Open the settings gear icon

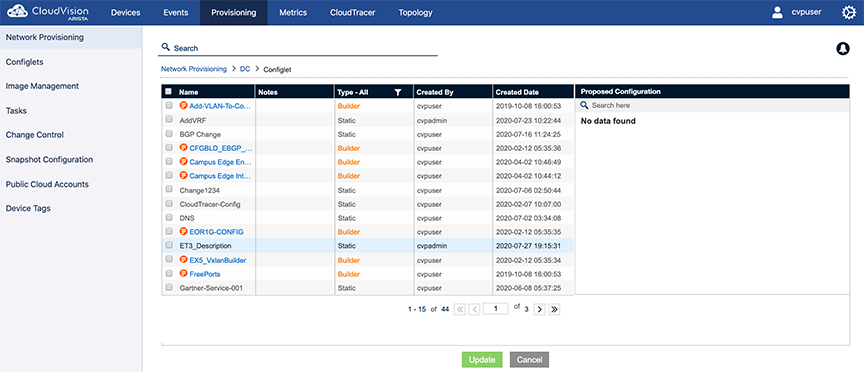849,12
